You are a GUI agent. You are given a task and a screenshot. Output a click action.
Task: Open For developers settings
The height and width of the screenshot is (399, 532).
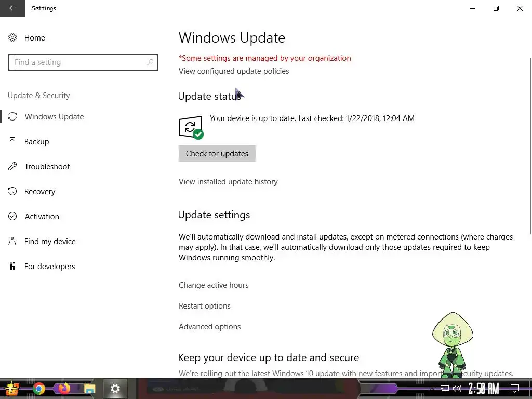click(49, 267)
